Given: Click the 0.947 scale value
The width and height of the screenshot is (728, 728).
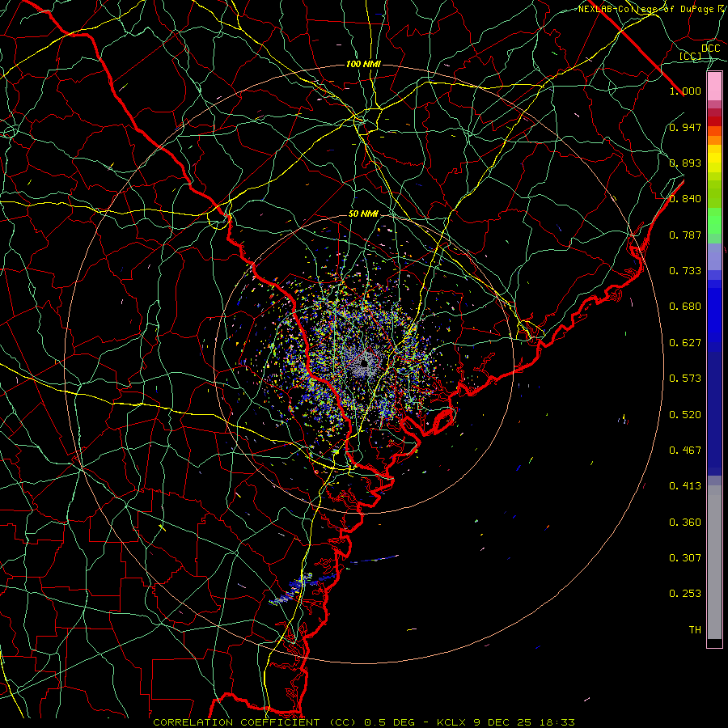Looking at the screenshot, I should 685,127.
